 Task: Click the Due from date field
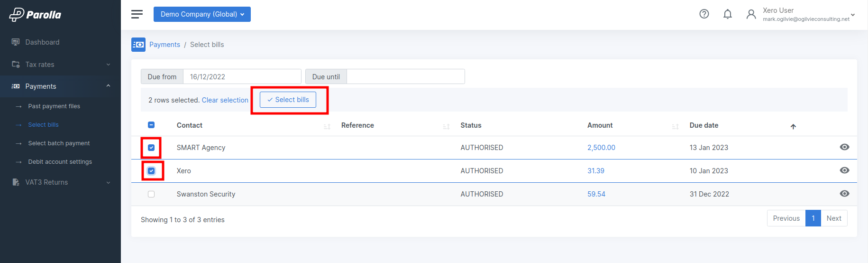(242, 76)
